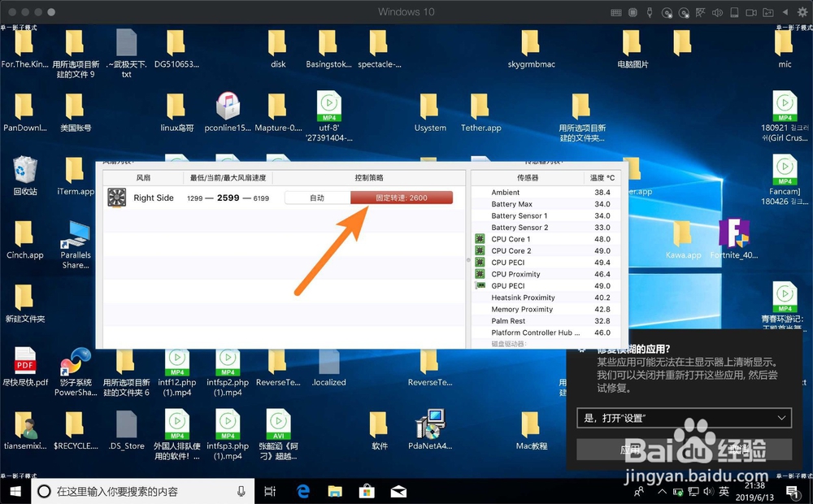Viewport: 813px width, 504px height.
Task: Switch the 英 input method indicator
Action: pyautogui.click(x=724, y=491)
